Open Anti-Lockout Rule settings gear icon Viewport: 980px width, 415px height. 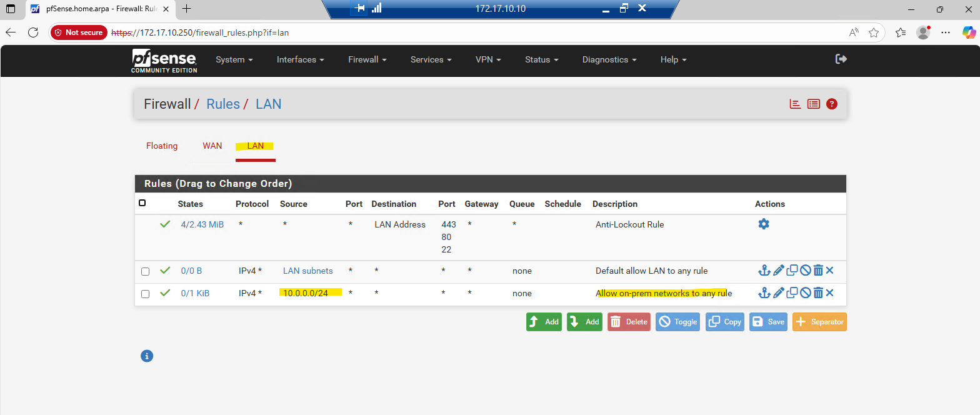pos(763,224)
